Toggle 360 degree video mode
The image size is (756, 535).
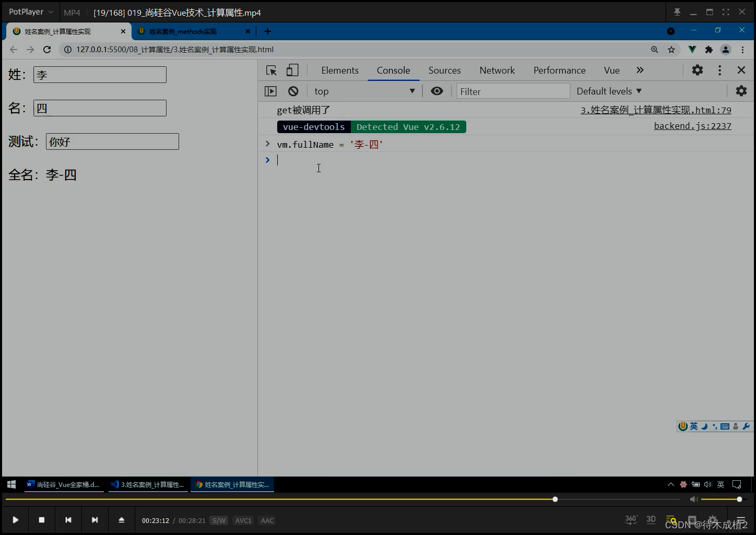[631, 519]
